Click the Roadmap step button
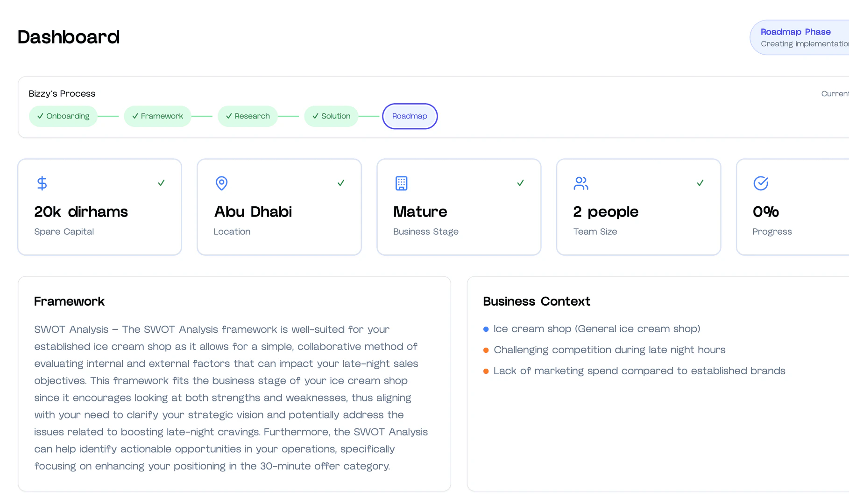The image size is (849, 504). pyautogui.click(x=410, y=116)
